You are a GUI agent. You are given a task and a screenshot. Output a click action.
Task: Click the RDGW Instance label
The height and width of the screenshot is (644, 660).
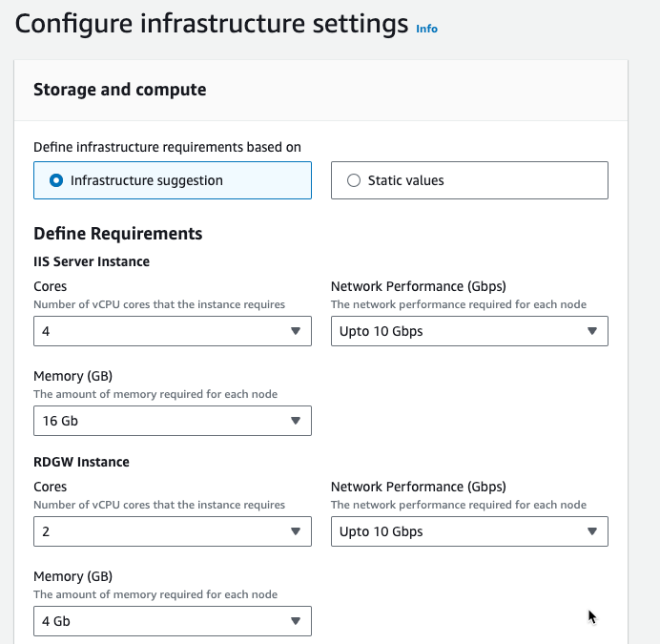tap(81, 462)
